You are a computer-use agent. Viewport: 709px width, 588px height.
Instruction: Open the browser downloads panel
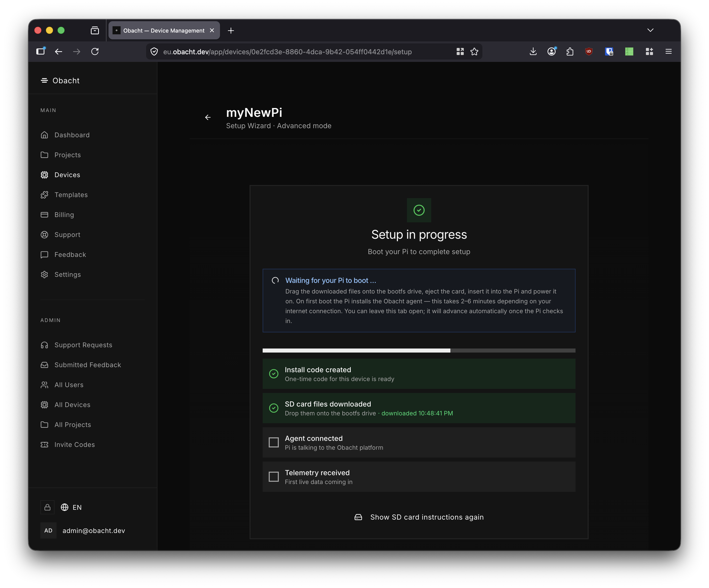(x=533, y=52)
